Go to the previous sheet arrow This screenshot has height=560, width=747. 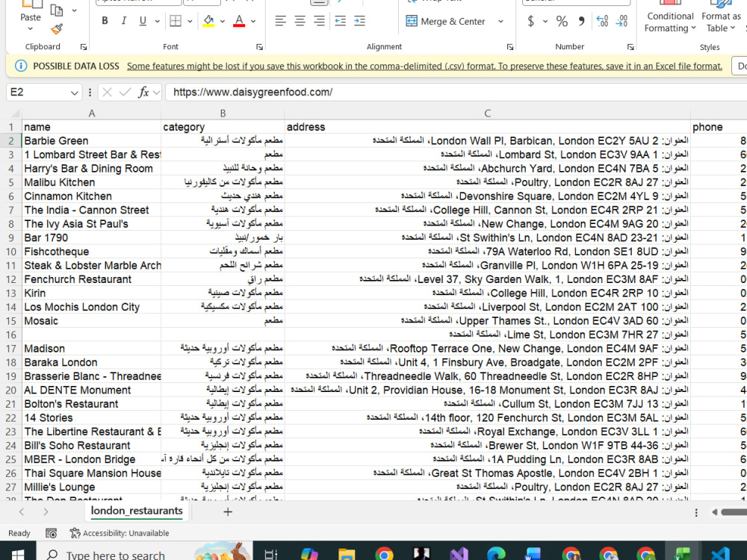[x=22, y=512]
